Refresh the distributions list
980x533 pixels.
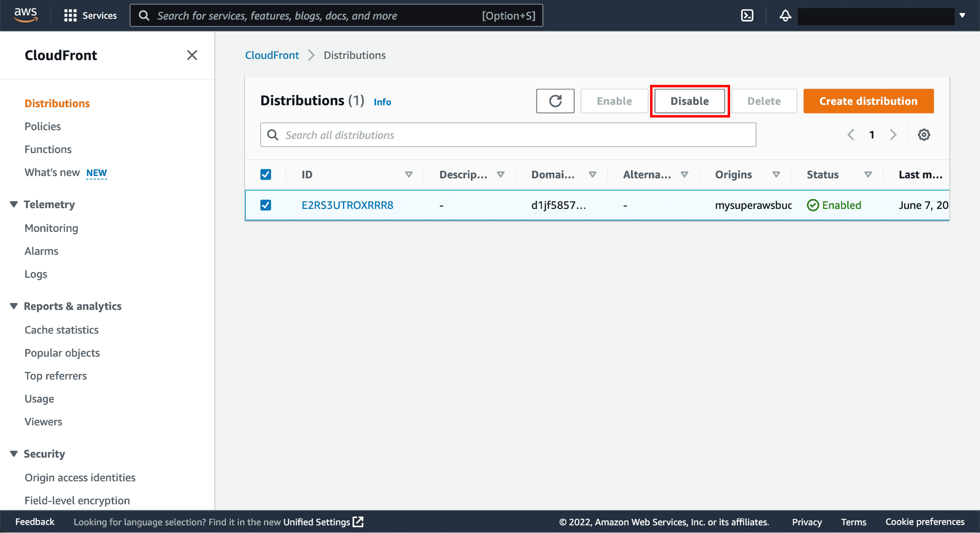tap(555, 101)
